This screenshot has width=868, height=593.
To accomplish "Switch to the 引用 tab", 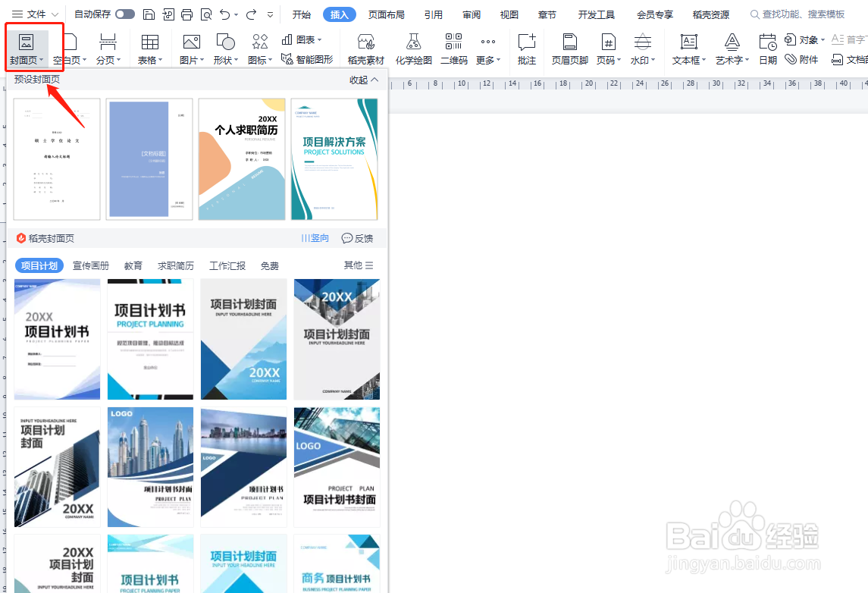I will coord(434,14).
